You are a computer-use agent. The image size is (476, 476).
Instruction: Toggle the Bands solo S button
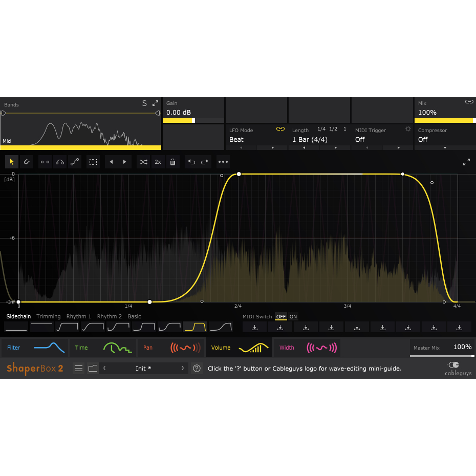144,103
